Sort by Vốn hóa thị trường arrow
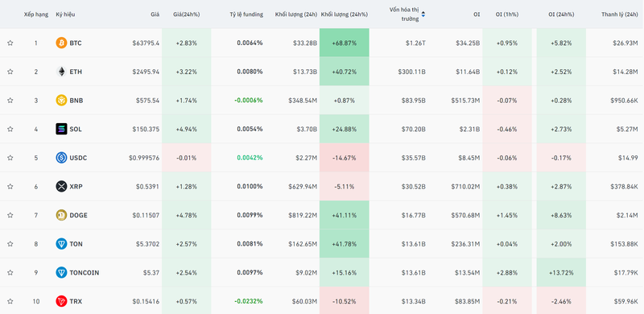 tap(423, 14)
